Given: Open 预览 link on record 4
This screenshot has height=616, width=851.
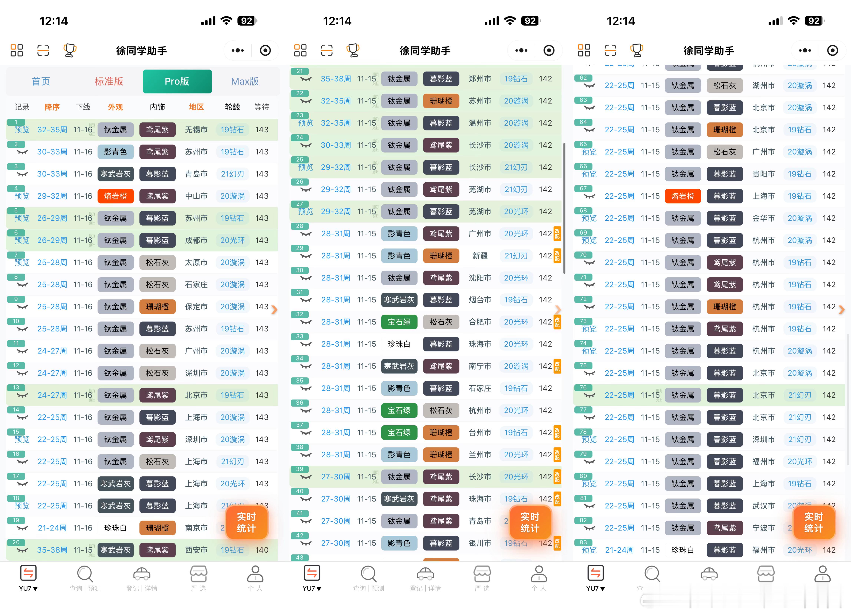Looking at the screenshot, I should tap(22, 196).
